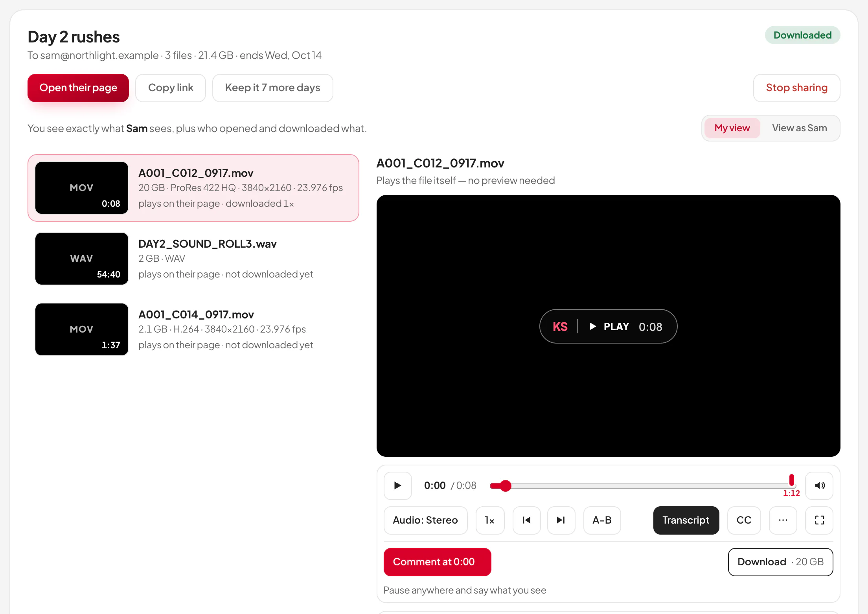Viewport: 868px width, 614px height.
Task: Click the Copy link button
Action: point(171,88)
